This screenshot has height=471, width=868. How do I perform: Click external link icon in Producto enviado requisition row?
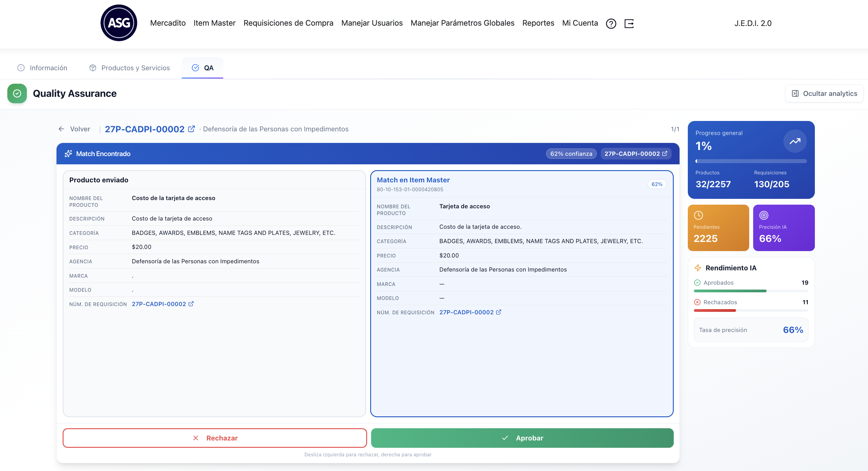pyautogui.click(x=191, y=304)
